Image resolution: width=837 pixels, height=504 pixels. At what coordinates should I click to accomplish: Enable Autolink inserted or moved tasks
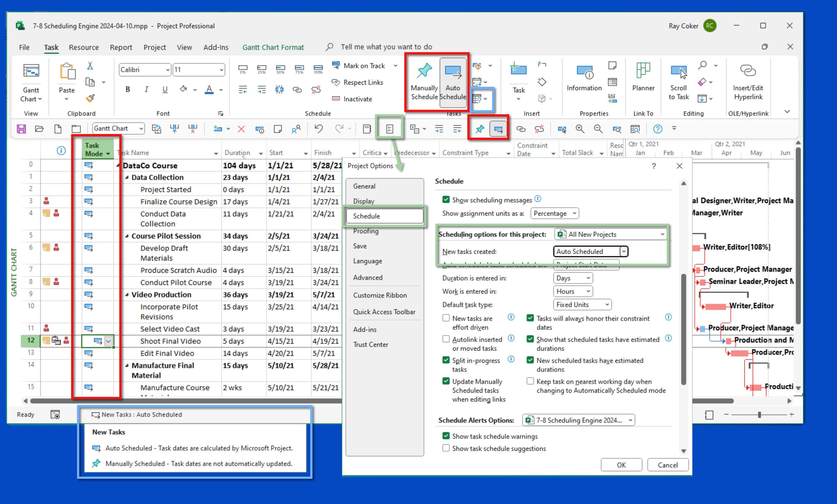(x=446, y=339)
